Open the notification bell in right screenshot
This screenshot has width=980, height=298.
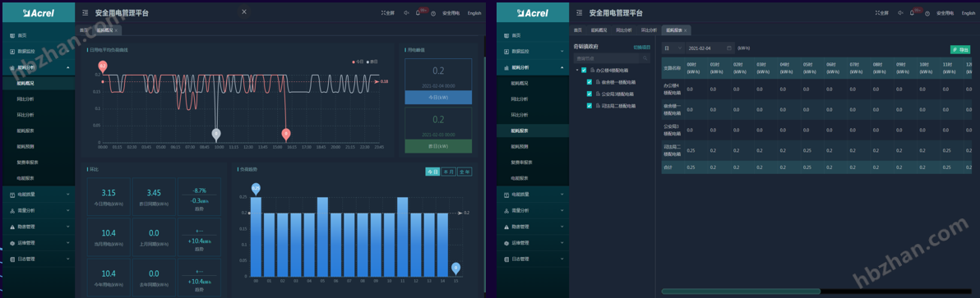pyautogui.click(x=912, y=12)
